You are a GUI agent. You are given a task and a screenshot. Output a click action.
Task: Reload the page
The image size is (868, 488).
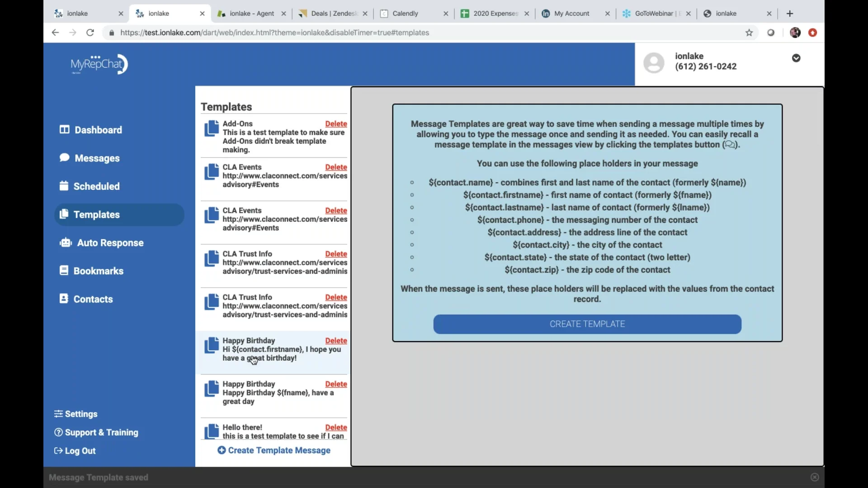click(90, 33)
